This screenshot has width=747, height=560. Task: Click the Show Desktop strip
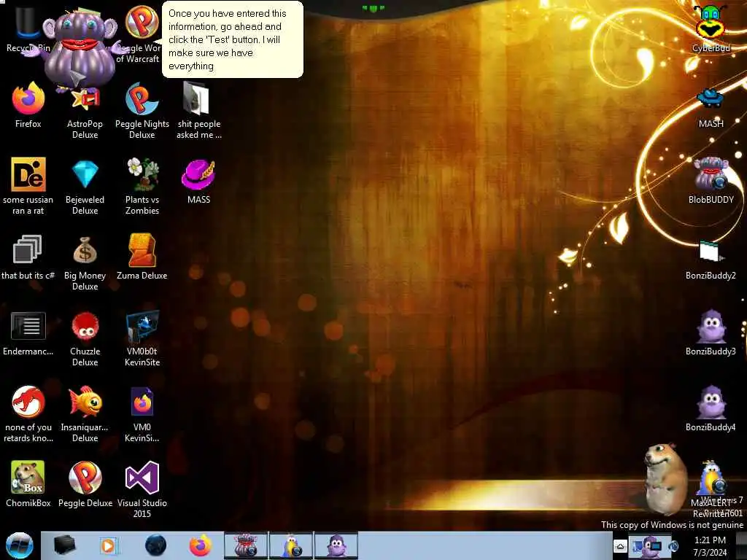(x=741, y=545)
